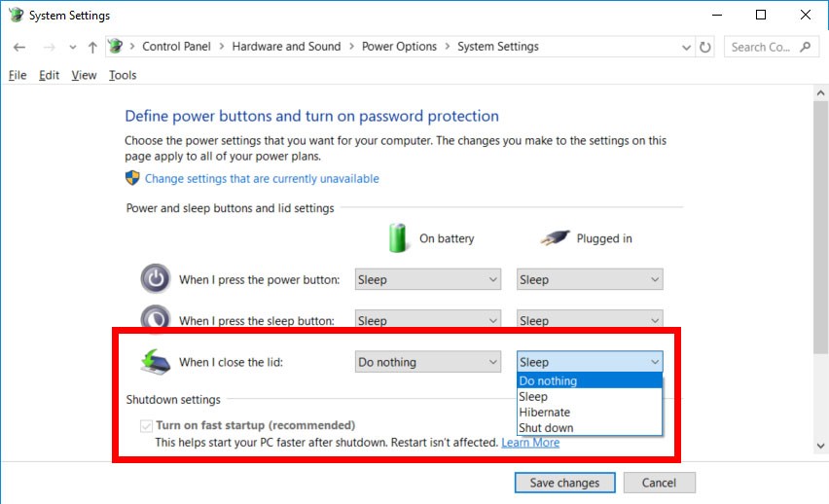The width and height of the screenshot is (829, 504).
Task: Open sleep button Plugged in dropdown
Action: coord(590,320)
